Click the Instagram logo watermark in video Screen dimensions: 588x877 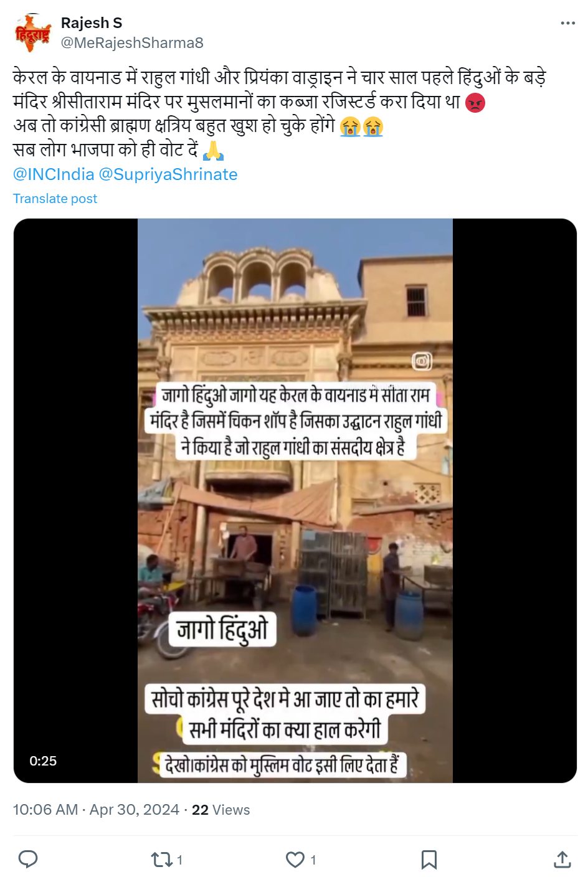point(422,361)
